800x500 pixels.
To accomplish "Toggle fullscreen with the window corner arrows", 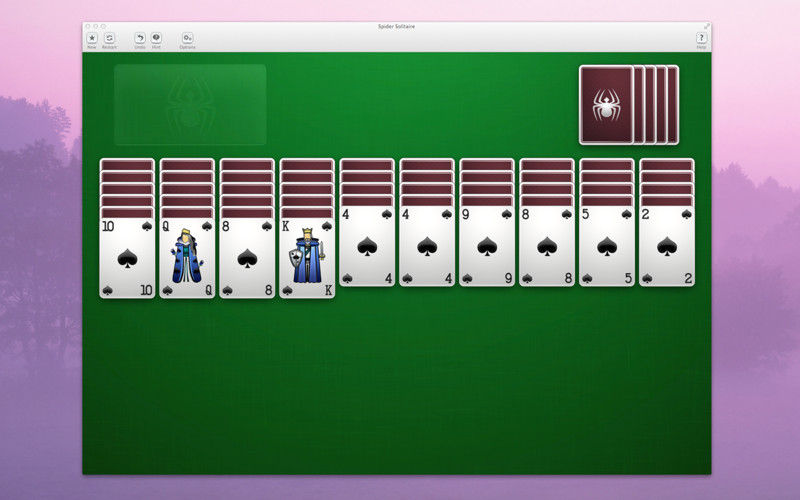I will tap(707, 26).
